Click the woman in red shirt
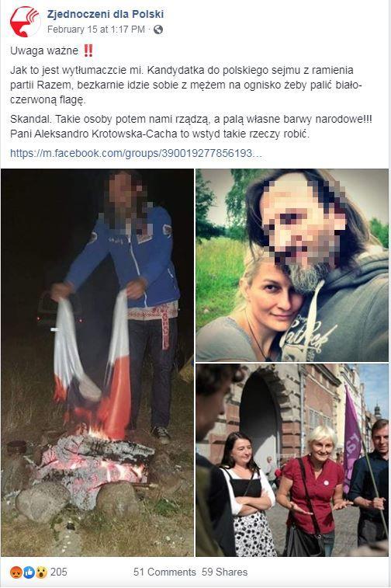391x588 pixels. click(x=311, y=489)
